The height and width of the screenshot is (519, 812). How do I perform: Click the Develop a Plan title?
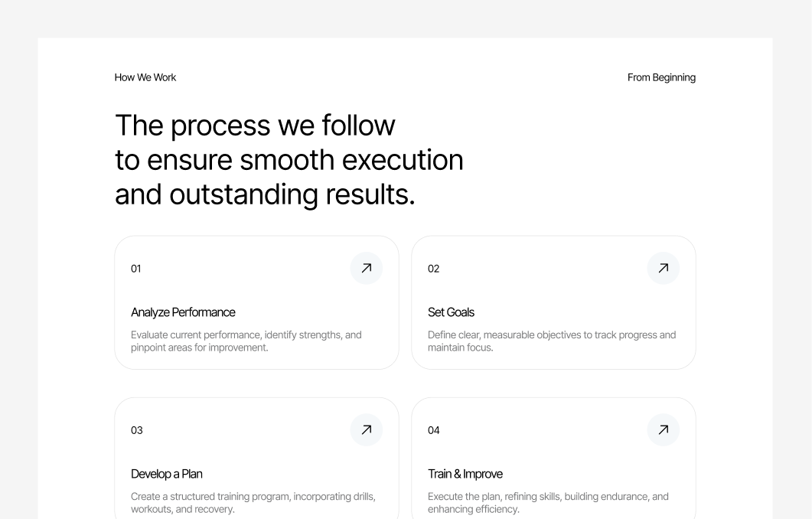click(166, 474)
